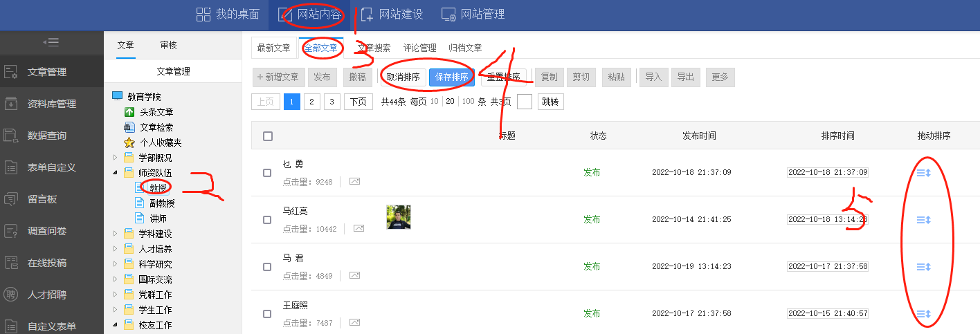Open 资料库管理 from the sidebar icon
The image size is (980, 334).
click(10, 104)
